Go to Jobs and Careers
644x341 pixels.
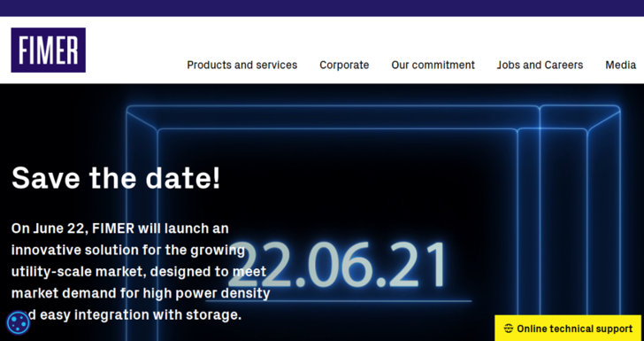click(x=540, y=65)
